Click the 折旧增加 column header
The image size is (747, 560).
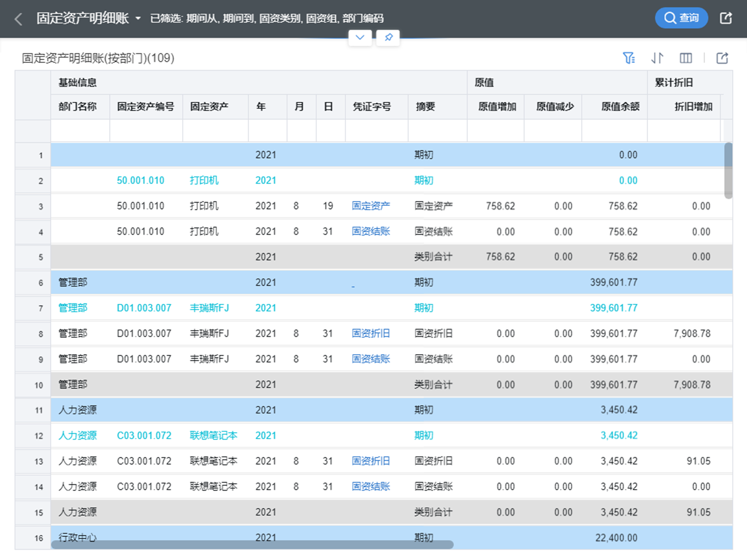coord(684,107)
